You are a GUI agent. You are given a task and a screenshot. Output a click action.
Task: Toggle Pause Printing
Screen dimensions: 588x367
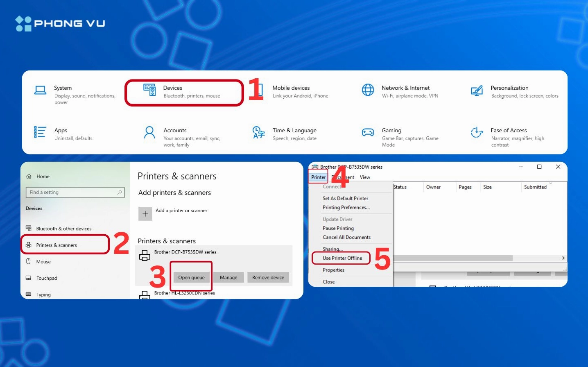click(x=338, y=228)
